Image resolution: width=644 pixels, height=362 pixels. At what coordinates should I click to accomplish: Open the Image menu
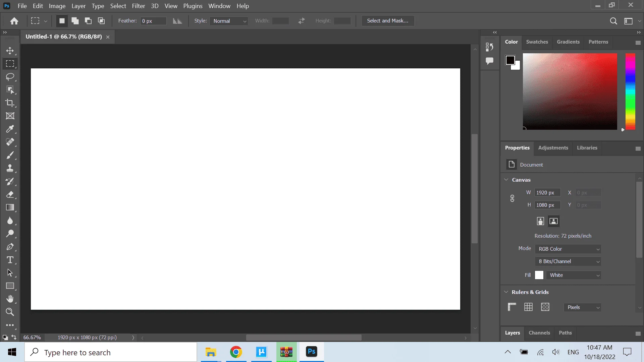[x=57, y=6]
